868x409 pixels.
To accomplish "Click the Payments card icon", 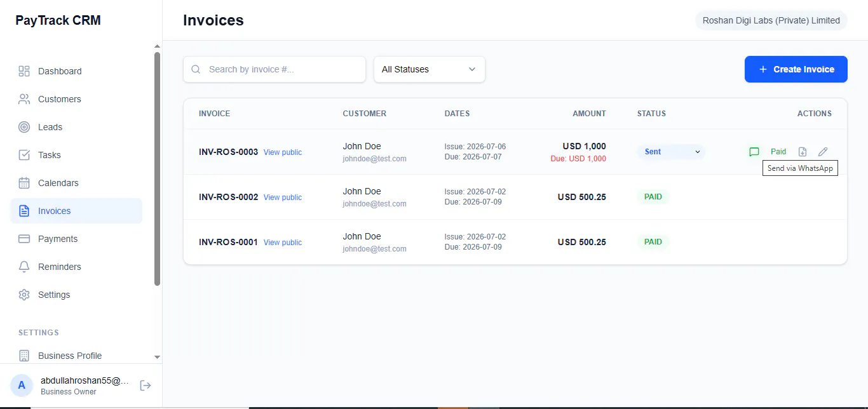I will tap(24, 239).
